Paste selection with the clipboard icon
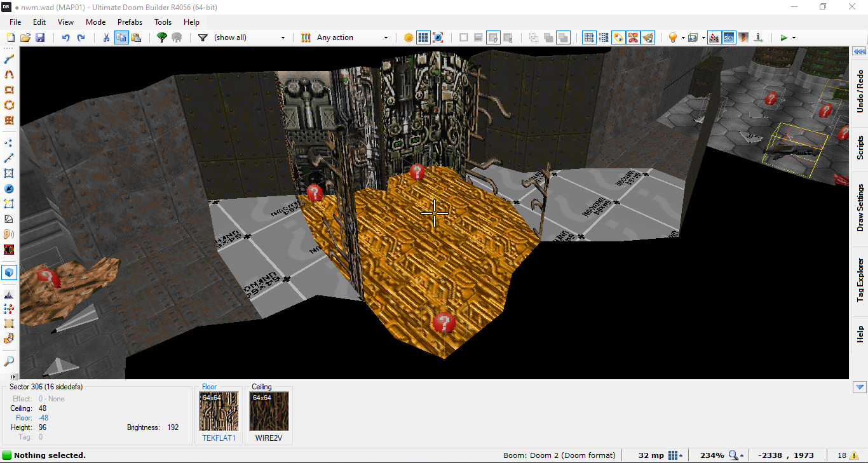868x463 pixels. [x=136, y=37]
